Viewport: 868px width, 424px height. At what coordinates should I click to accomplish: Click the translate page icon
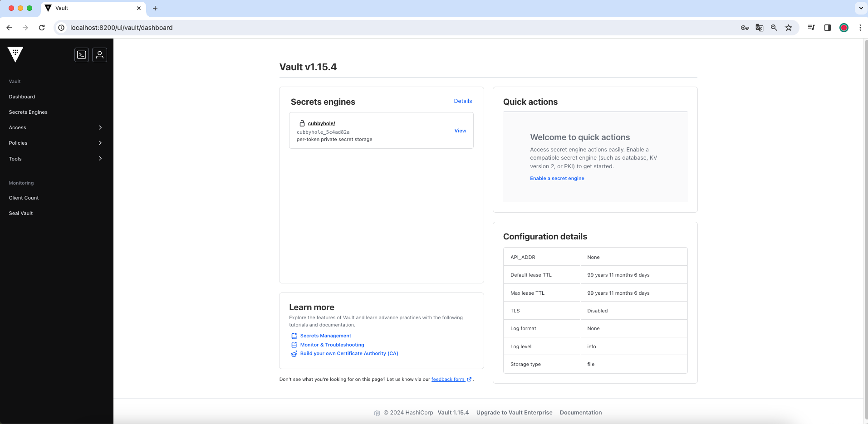(760, 28)
